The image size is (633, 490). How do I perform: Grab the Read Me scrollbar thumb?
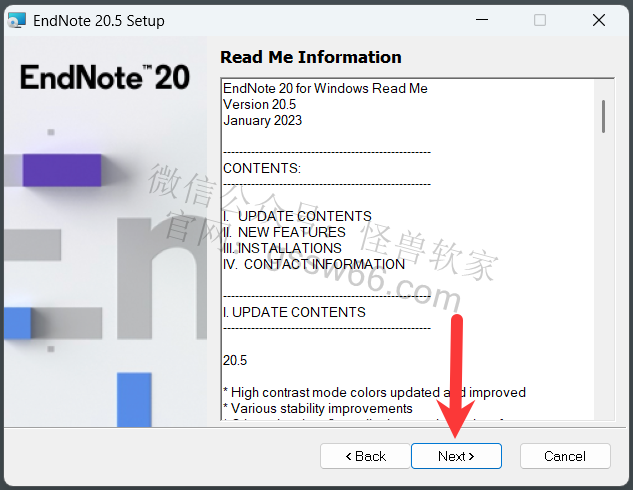click(603, 115)
